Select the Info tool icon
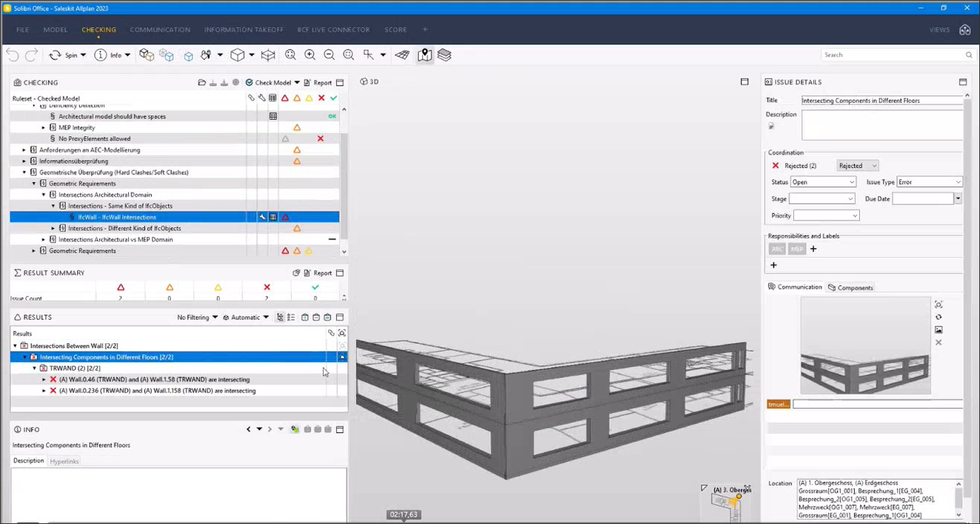This screenshot has height=524, width=980. pyautogui.click(x=101, y=55)
